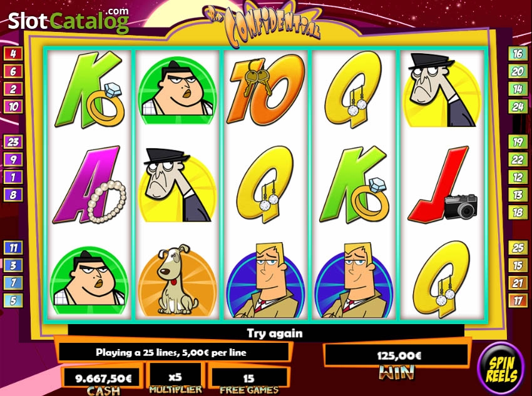Click the Try again message bar

(x=267, y=333)
